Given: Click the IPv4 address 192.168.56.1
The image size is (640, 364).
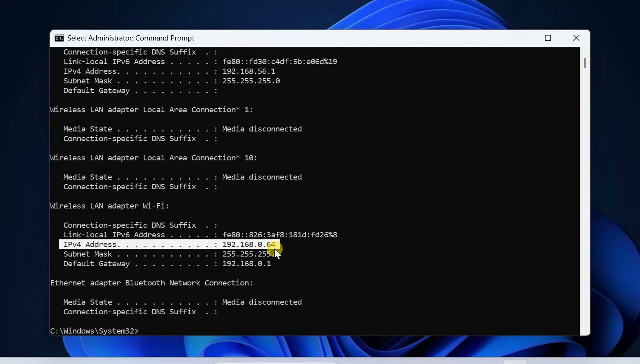Looking at the screenshot, I should coord(249,71).
